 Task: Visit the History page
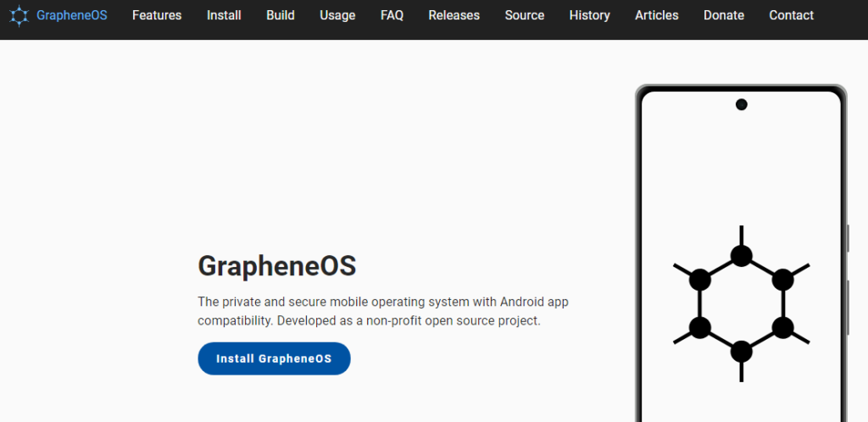[590, 15]
